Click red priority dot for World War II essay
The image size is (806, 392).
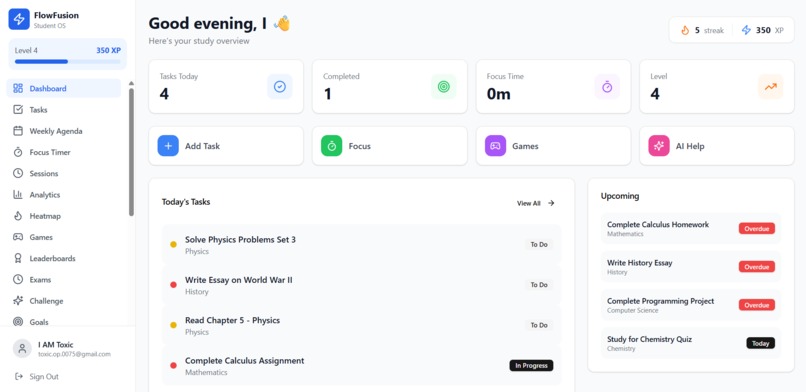pos(173,285)
